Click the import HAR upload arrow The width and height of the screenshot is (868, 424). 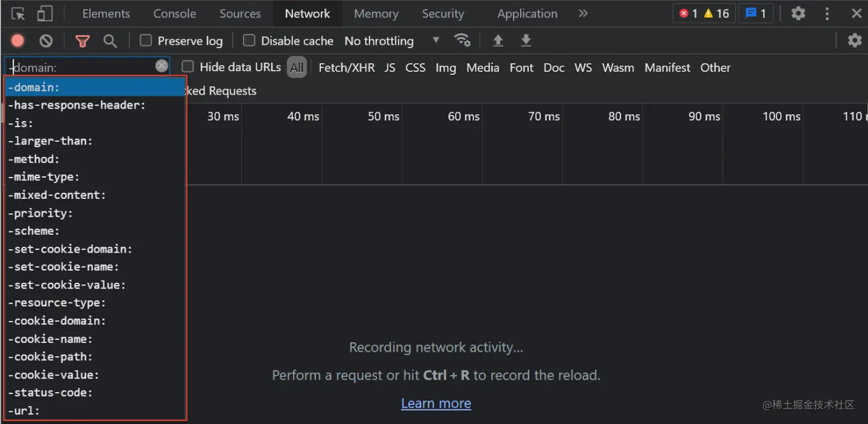pos(498,41)
